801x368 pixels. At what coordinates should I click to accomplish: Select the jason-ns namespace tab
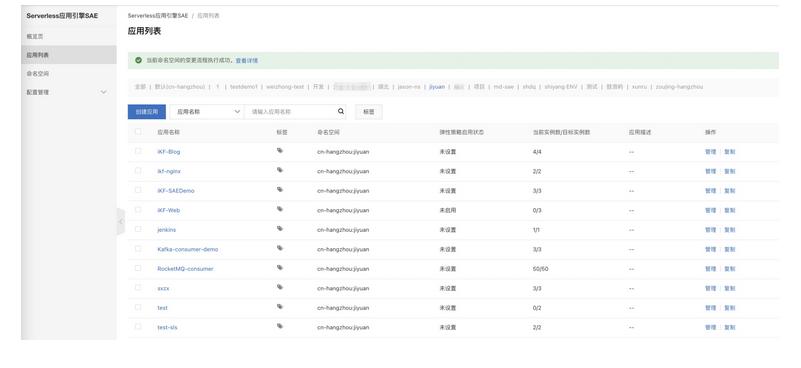pyautogui.click(x=409, y=87)
